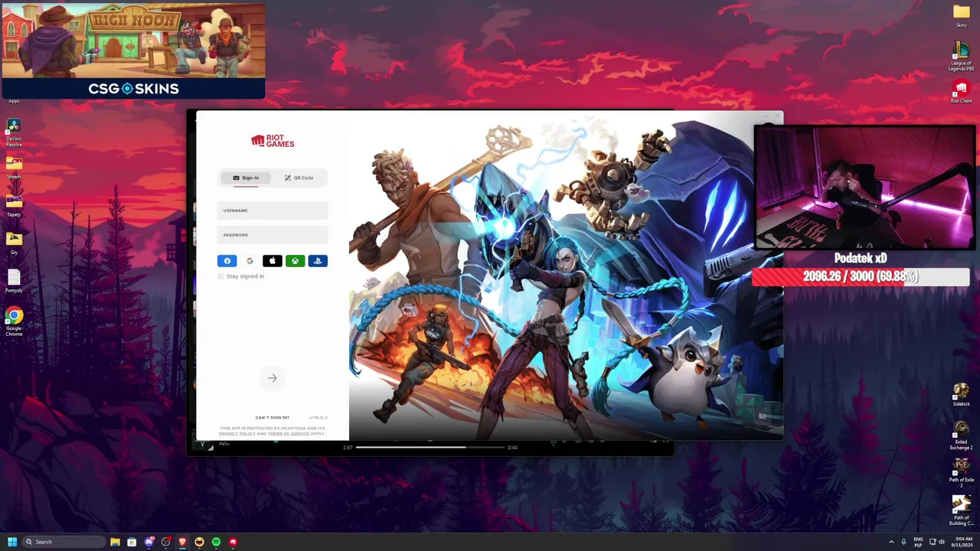Open the Sidekick desktop shortcut
Screen dimensions: 980x551
point(961,396)
